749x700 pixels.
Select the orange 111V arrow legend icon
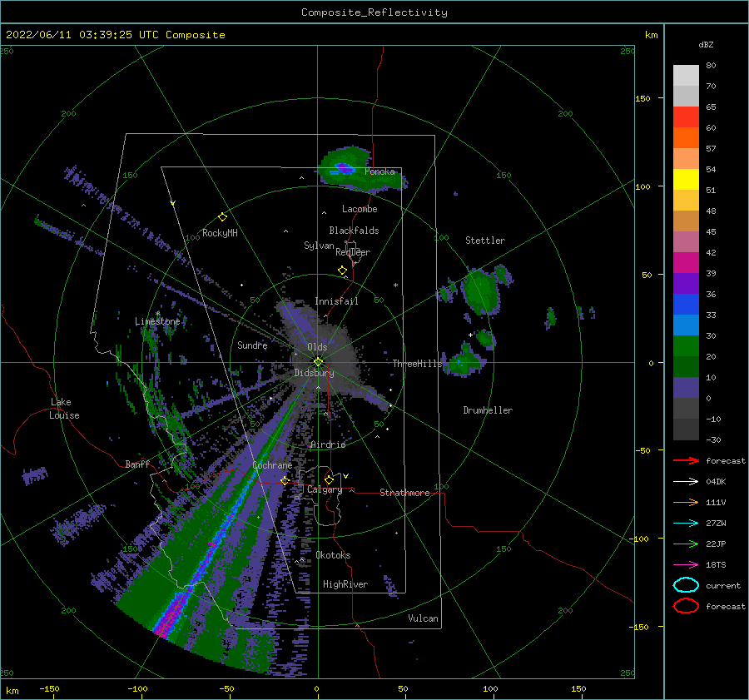(x=686, y=502)
